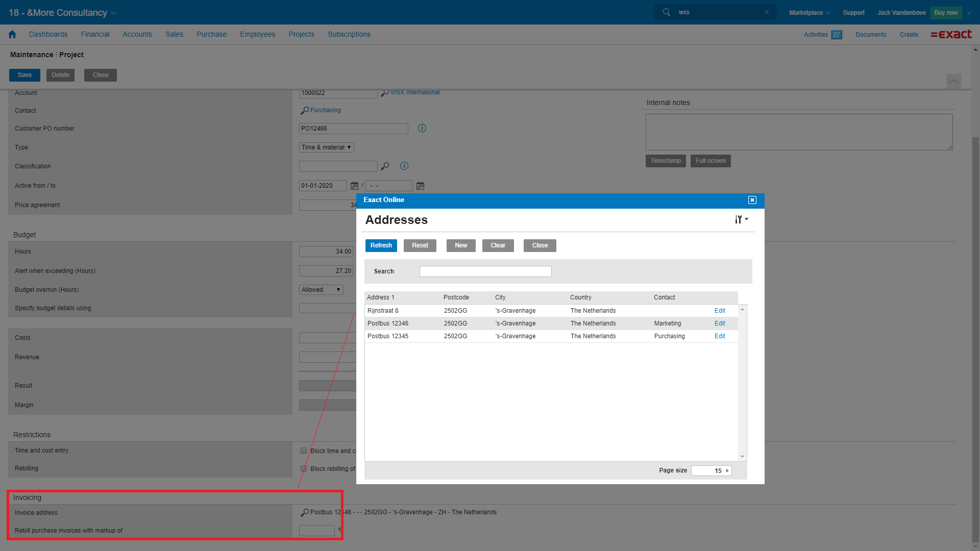Tick Block rebilling checkbox

tap(304, 468)
